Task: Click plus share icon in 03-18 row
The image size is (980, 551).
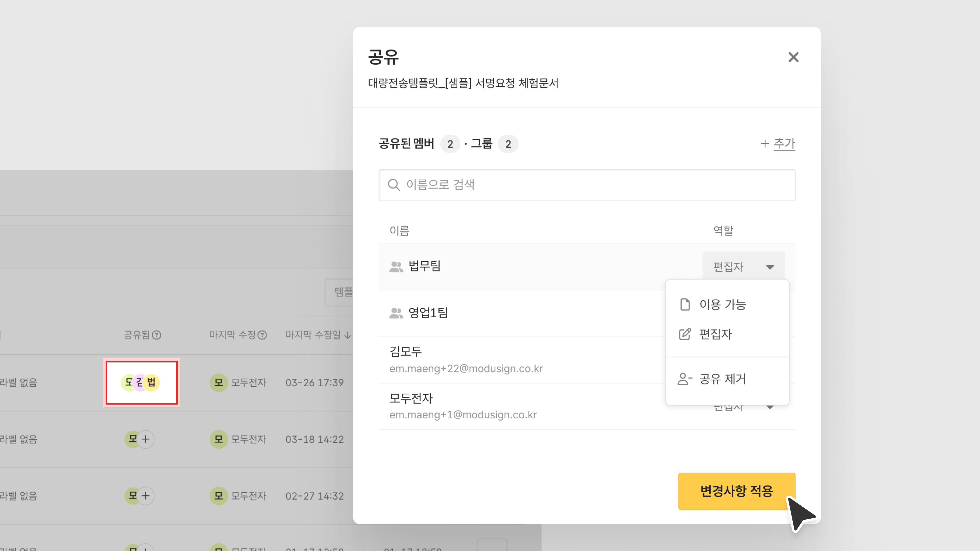Action: tap(145, 439)
